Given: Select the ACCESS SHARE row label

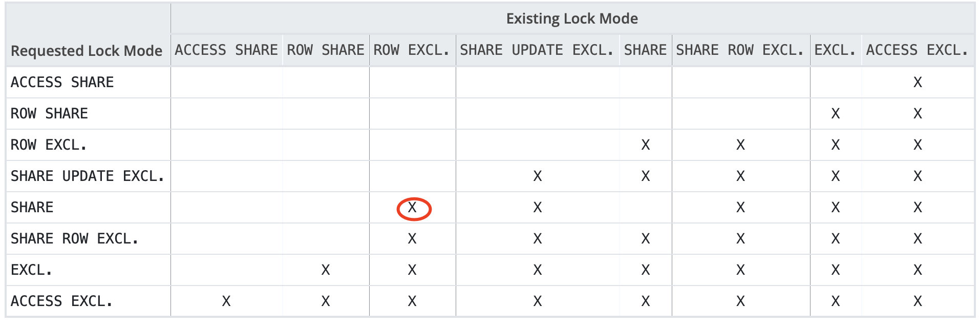Looking at the screenshot, I should point(62,83).
